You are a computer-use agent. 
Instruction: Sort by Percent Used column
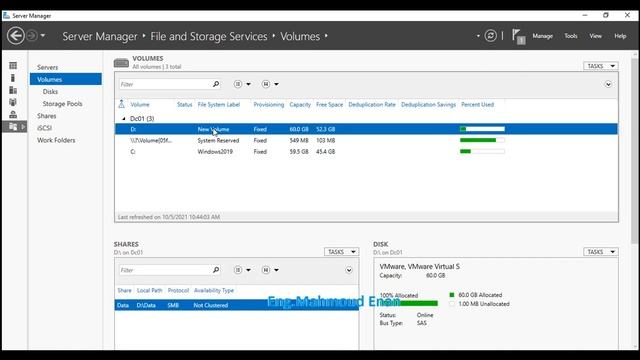[x=478, y=104]
